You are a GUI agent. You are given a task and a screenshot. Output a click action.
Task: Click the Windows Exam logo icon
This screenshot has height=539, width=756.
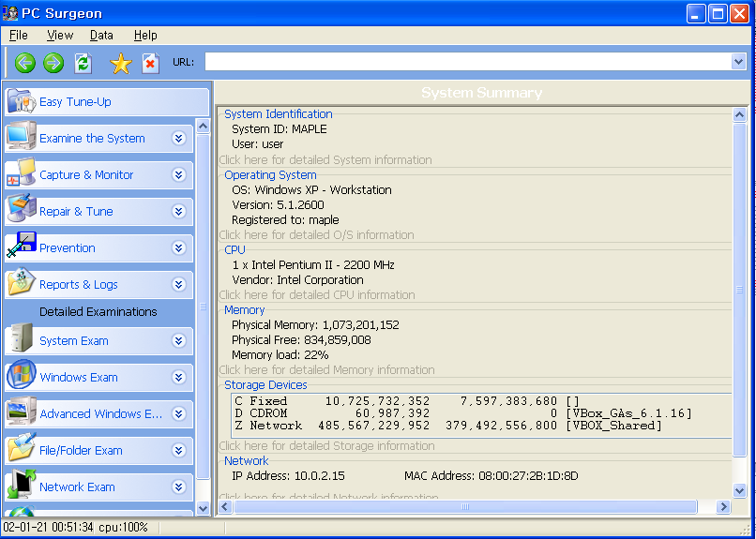click(x=22, y=375)
